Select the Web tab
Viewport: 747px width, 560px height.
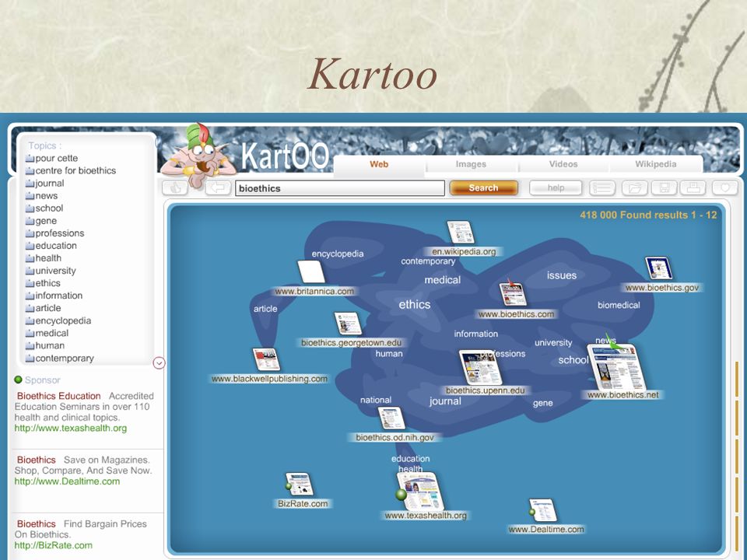(379, 164)
